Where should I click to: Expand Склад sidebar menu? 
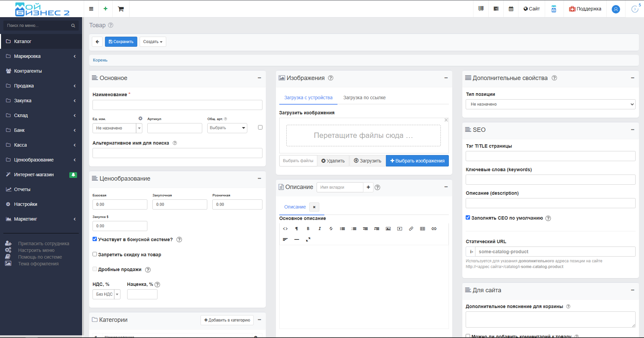click(41, 115)
